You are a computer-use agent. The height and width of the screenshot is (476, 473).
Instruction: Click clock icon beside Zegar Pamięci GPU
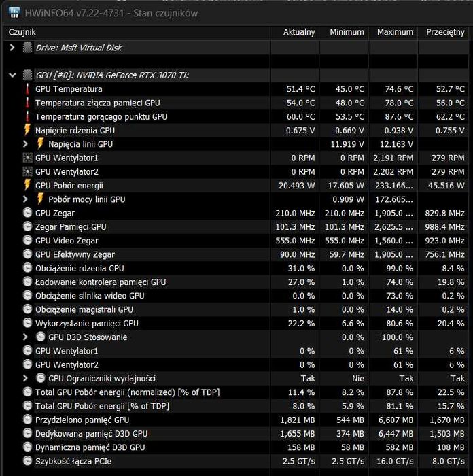[27, 226]
